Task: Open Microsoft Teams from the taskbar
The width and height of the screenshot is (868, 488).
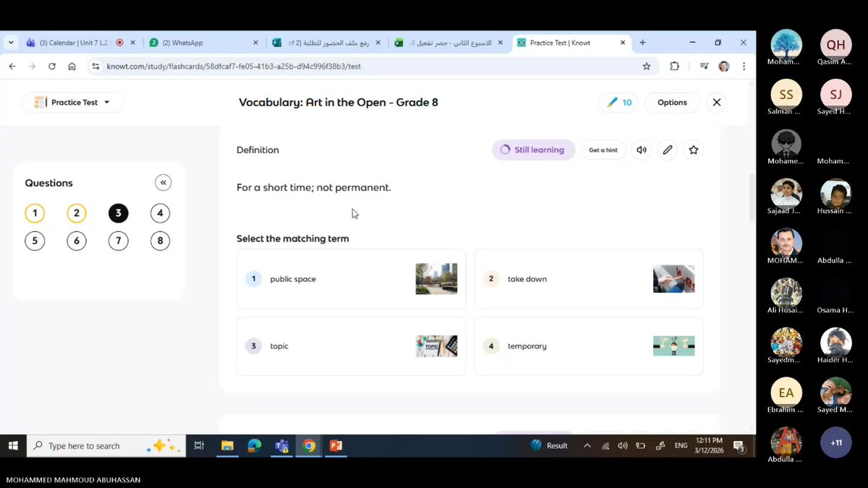Action: pos(281,445)
